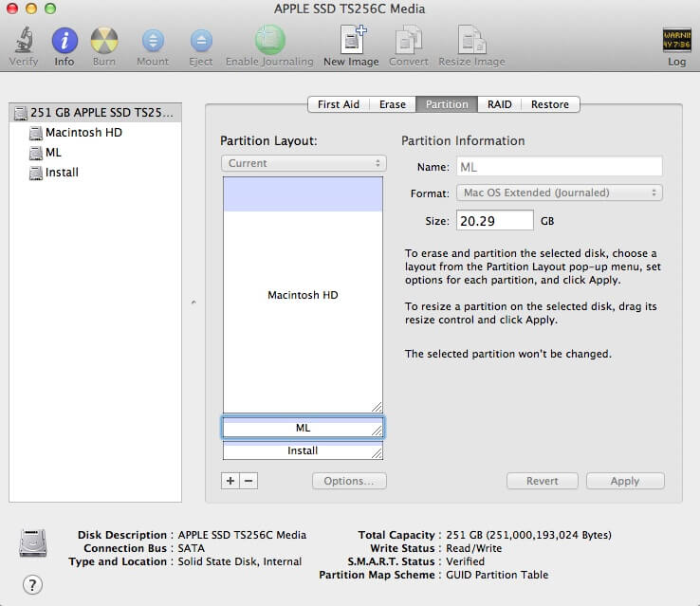The image size is (700, 606).
Task: Select Macintosh HD volume in sidebar
Action: coord(83,133)
